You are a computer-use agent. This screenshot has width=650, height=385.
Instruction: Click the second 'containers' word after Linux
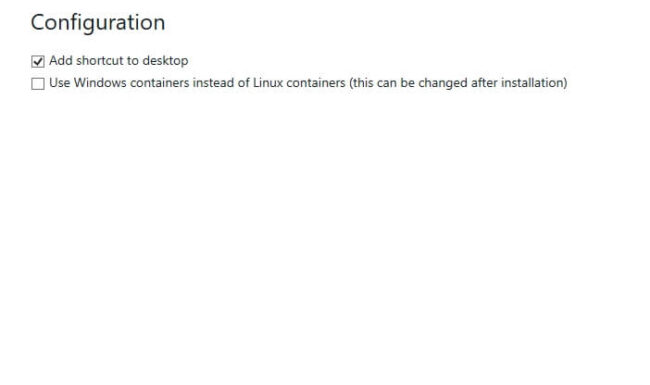316,83
